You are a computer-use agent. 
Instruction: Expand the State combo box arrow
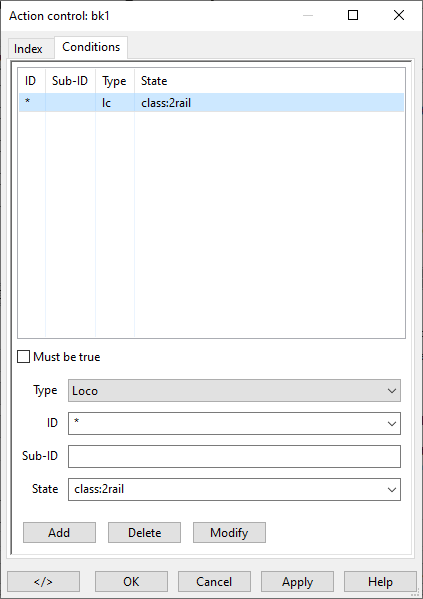[392, 489]
